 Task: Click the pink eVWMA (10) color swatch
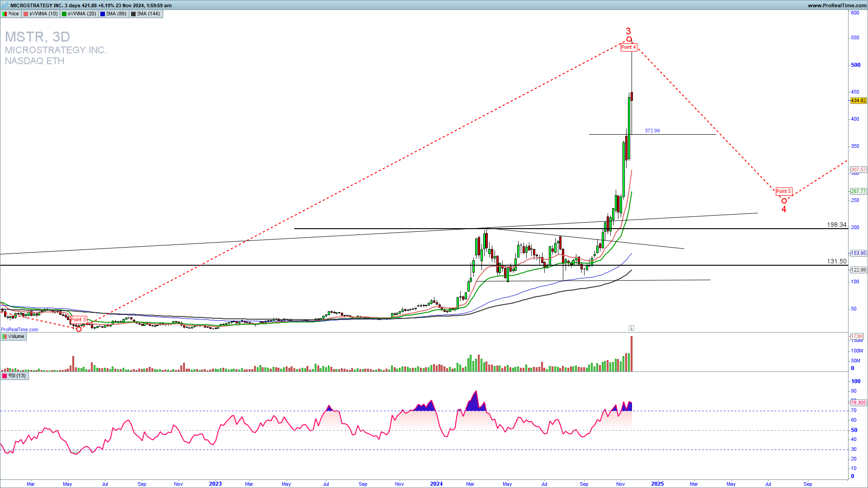(26, 14)
